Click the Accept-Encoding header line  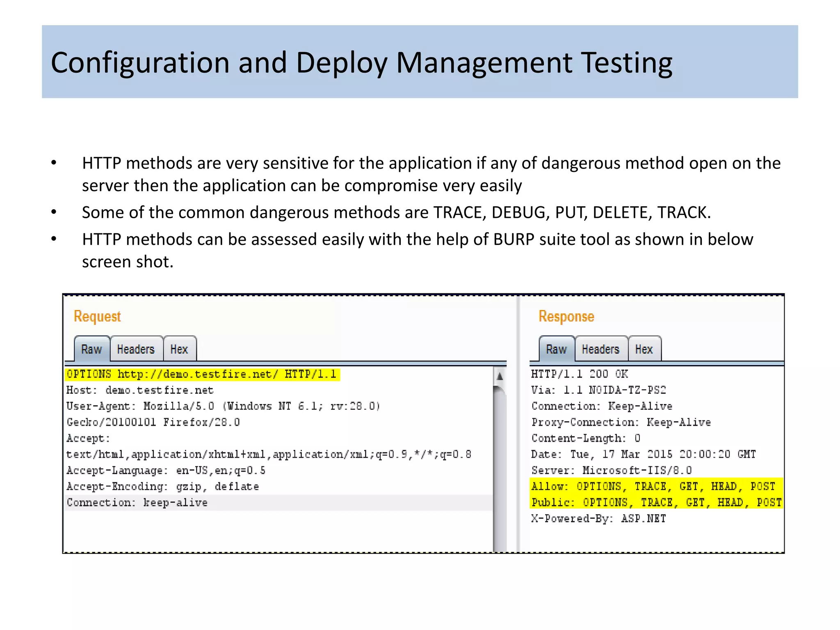click(x=162, y=486)
